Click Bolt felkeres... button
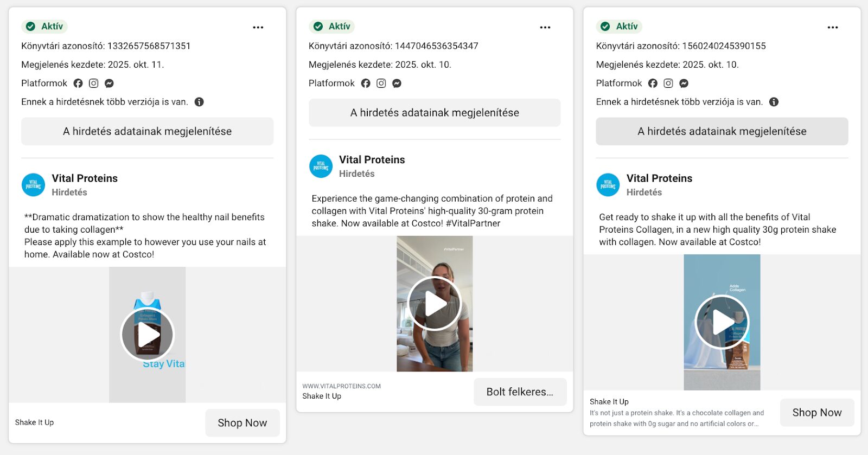Viewport: 868px width, 455px height. pos(520,392)
